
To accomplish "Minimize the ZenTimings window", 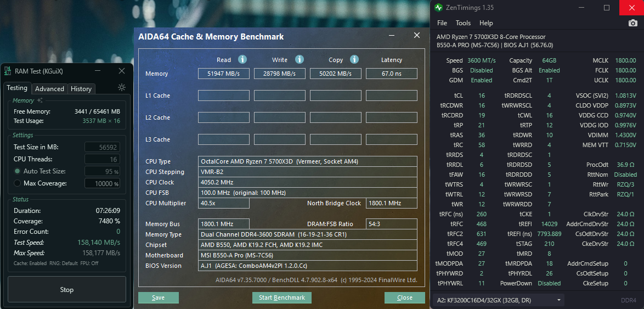I will pyautogui.click(x=581, y=8).
